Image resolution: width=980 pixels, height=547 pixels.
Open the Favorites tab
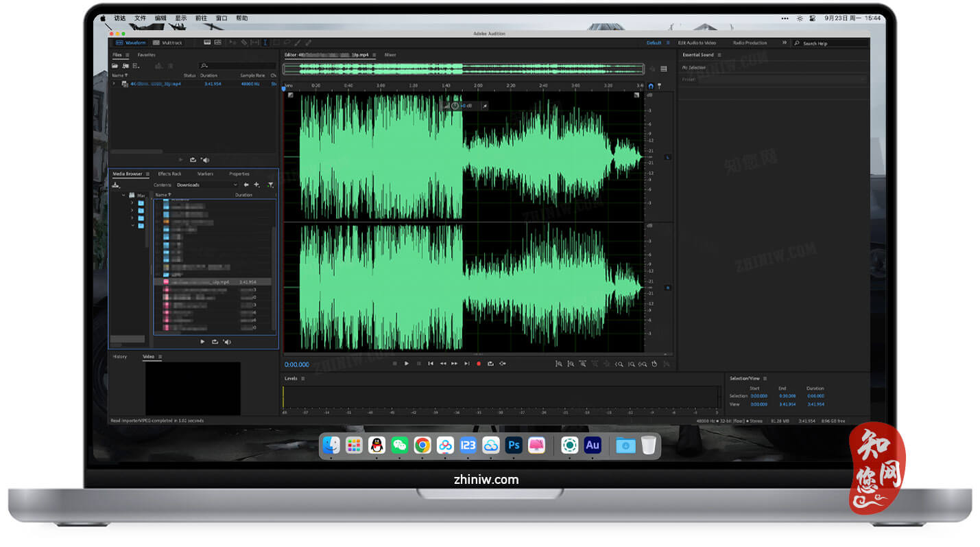(146, 54)
